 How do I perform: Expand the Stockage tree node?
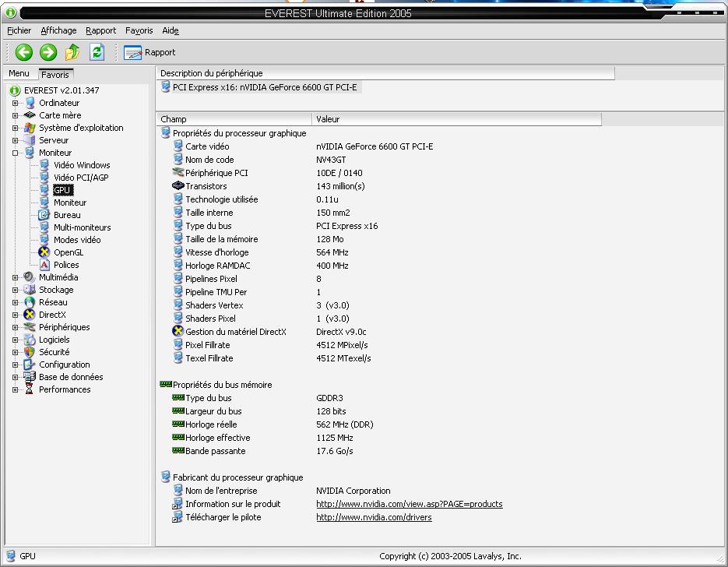click(x=15, y=290)
